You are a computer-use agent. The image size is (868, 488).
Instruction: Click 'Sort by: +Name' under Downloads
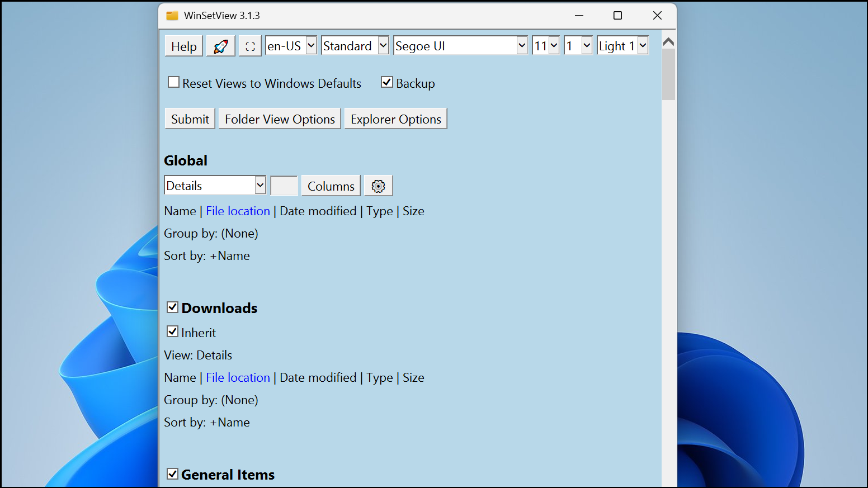pos(207,423)
